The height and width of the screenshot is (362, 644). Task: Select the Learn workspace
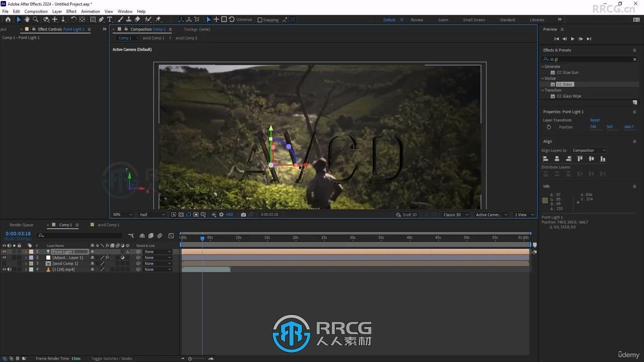443,20
